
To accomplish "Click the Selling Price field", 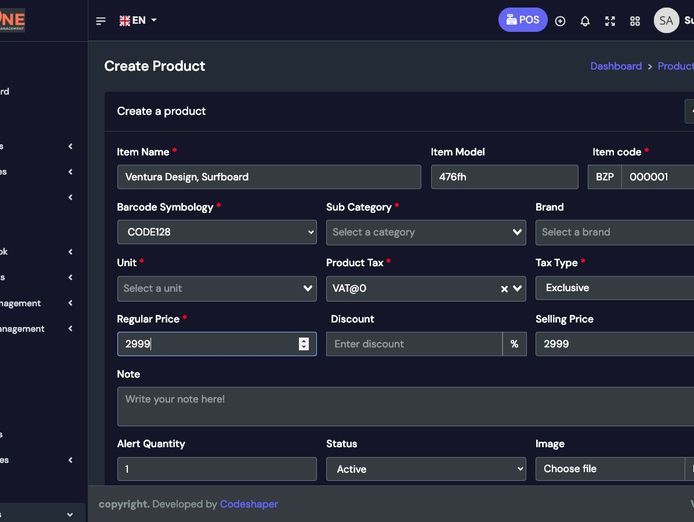I will click(x=614, y=344).
